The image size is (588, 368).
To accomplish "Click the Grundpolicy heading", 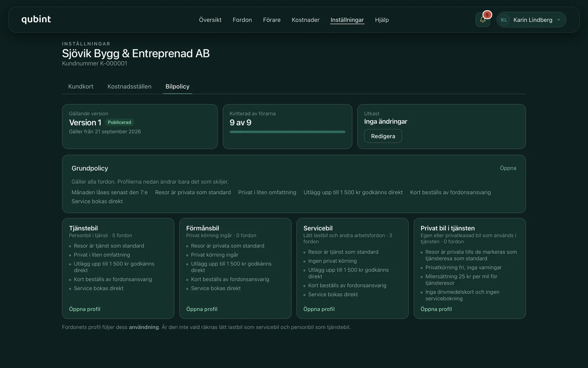I will point(90,168).
